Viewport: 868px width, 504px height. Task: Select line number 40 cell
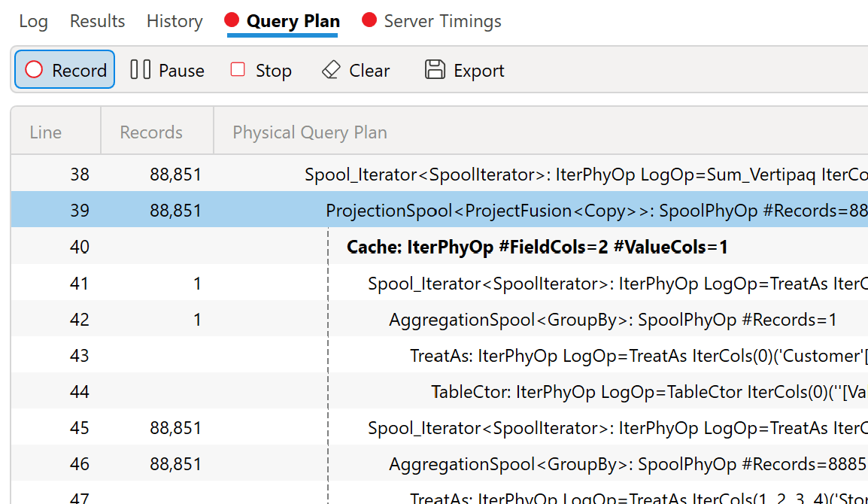(x=80, y=247)
